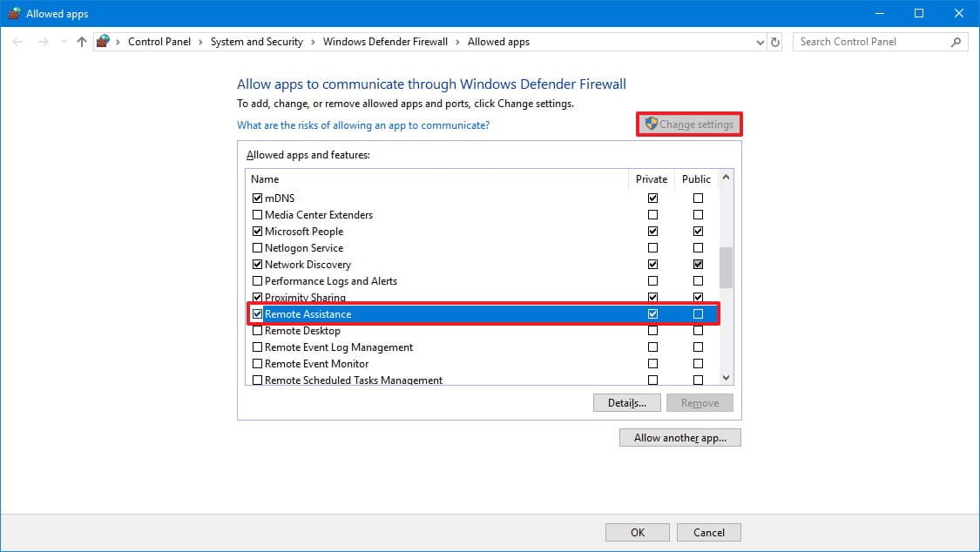Click the firewall icon in title bar
980x552 pixels.
(14, 13)
